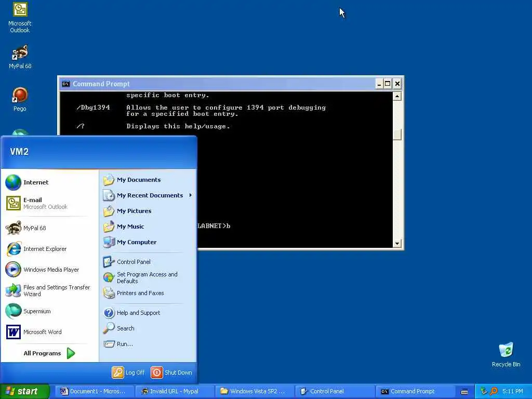The image size is (532, 399).
Task: Maximize the Command Prompt window
Action: (x=388, y=84)
